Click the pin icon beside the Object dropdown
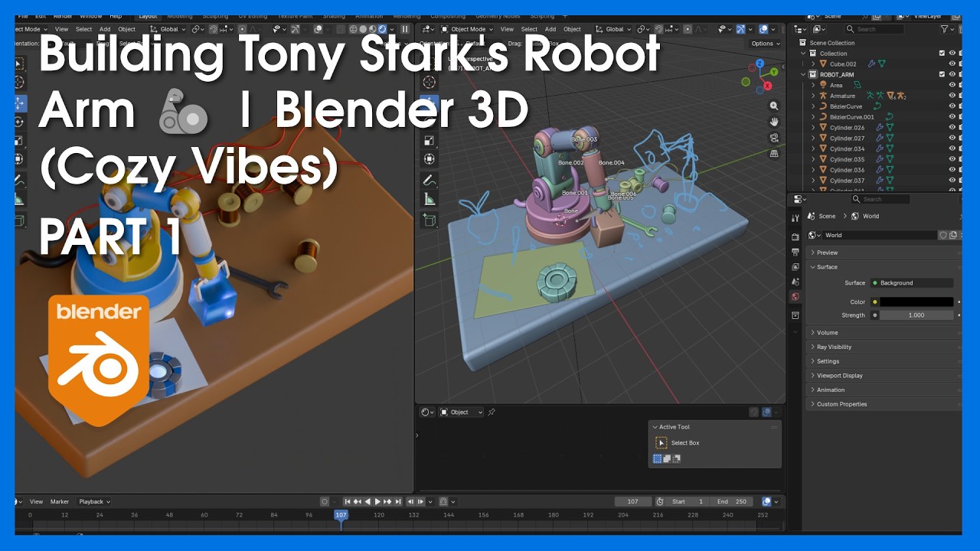980x551 pixels. point(492,412)
